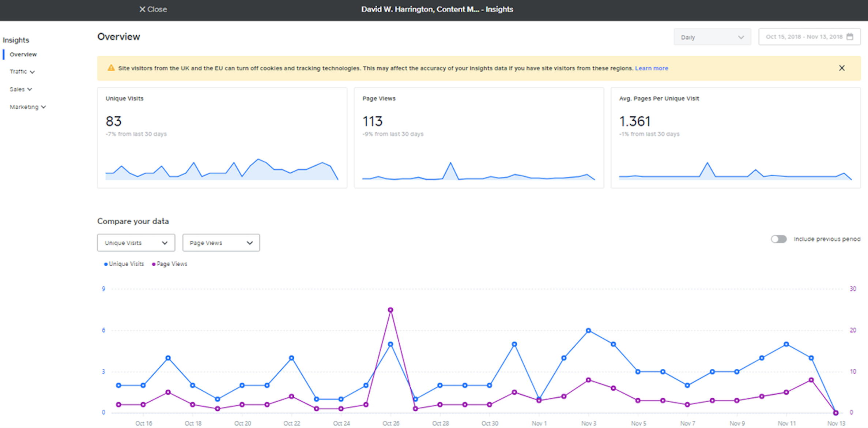Click the 83 unique visits value

click(113, 121)
